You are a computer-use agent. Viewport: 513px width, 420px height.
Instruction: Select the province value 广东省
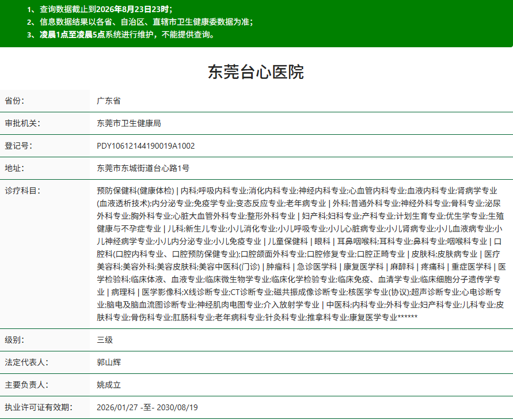(x=109, y=101)
